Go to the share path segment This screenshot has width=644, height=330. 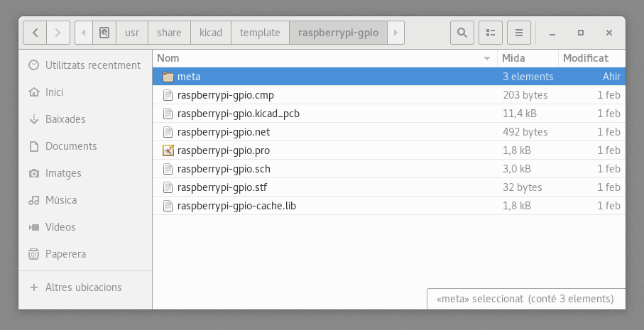[x=169, y=33]
